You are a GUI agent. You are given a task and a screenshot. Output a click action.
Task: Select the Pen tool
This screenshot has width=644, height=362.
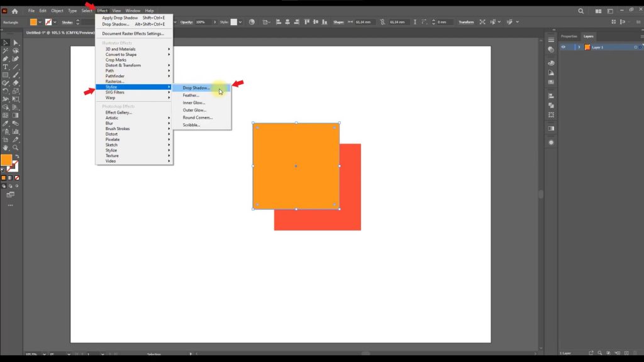click(x=5, y=59)
